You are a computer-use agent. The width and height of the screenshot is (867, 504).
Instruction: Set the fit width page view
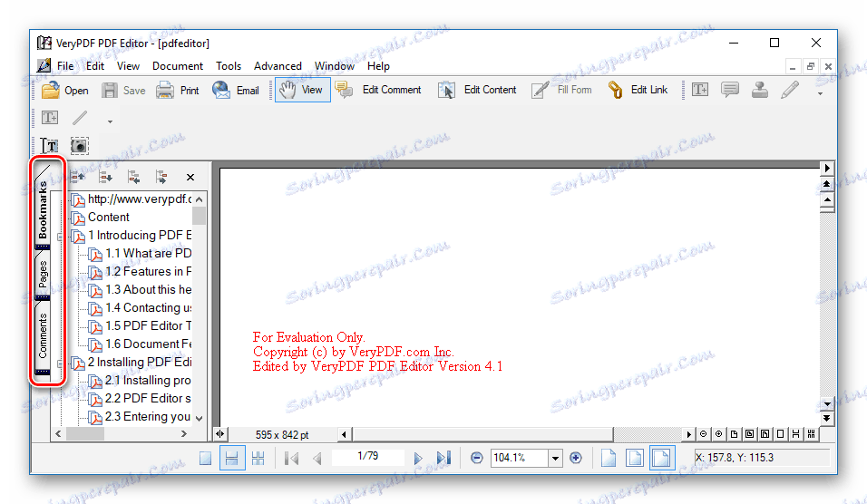662,458
